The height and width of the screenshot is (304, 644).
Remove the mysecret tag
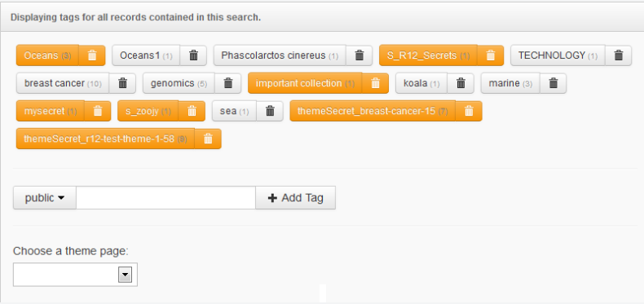coord(98,111)
